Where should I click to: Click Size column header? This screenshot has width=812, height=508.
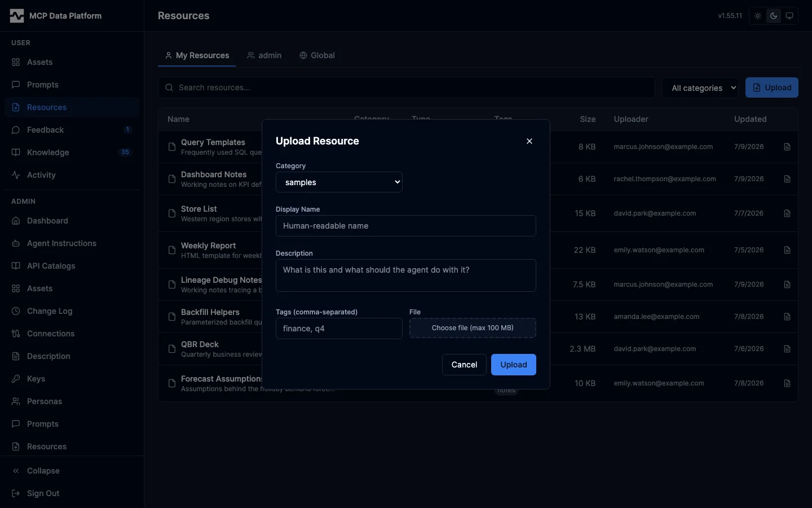[588, 119]
